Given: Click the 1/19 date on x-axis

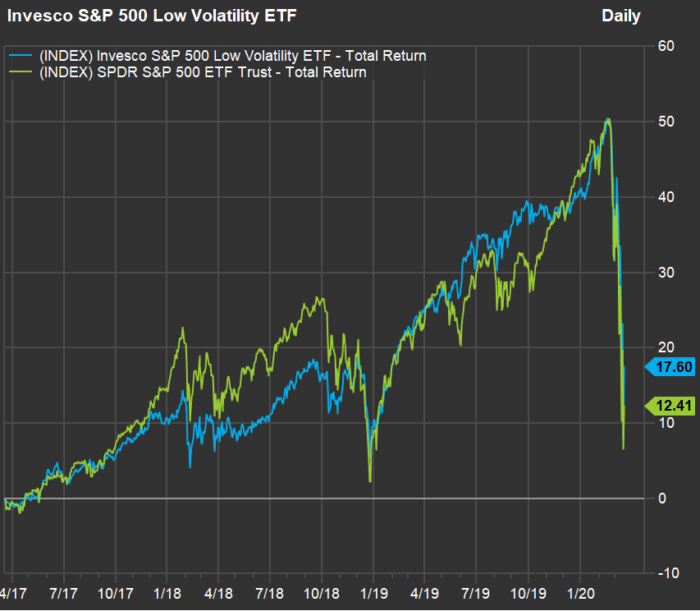Looking at the screenshot, I should (373, 592).
